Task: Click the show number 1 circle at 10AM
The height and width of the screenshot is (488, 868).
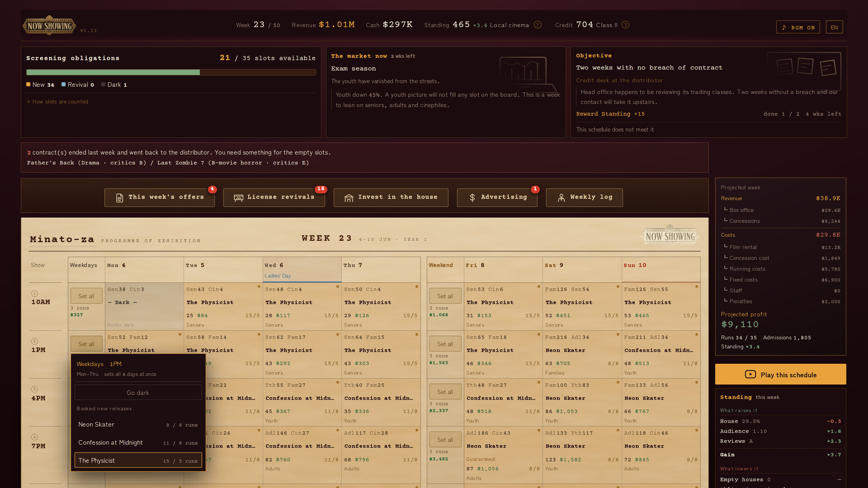Action: pos(35,293)
